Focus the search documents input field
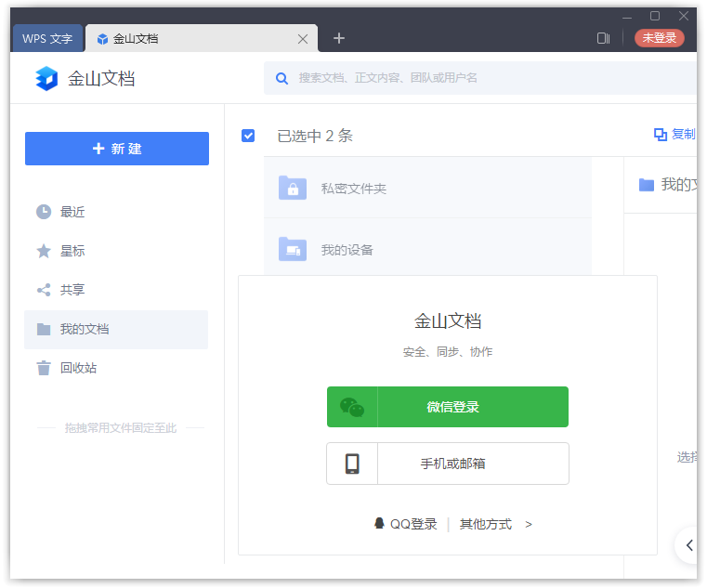707x588 pixels. tap(480, 78)
